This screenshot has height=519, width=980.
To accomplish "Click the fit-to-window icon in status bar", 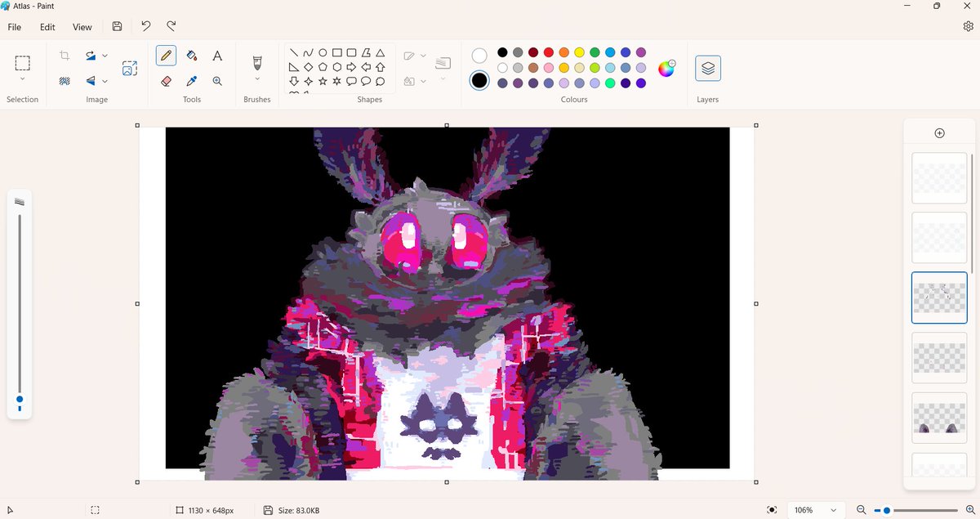I will click(x=772, y=510).
